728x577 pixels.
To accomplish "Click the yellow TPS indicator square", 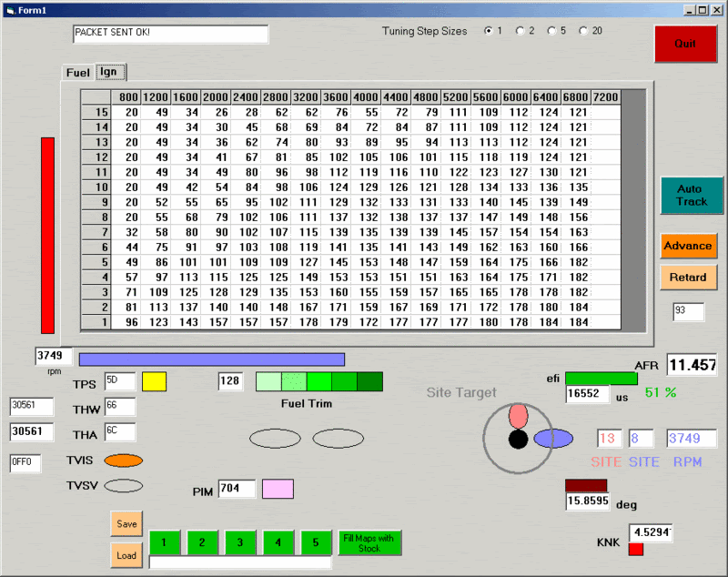I will click(x=154, y=381).
